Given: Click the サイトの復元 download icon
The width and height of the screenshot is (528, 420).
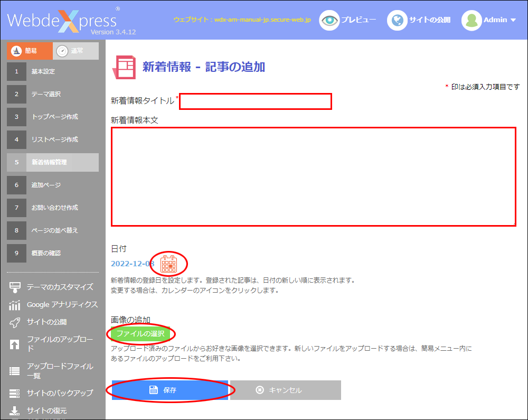Looking at the screenshot, I should click(14, 411).
